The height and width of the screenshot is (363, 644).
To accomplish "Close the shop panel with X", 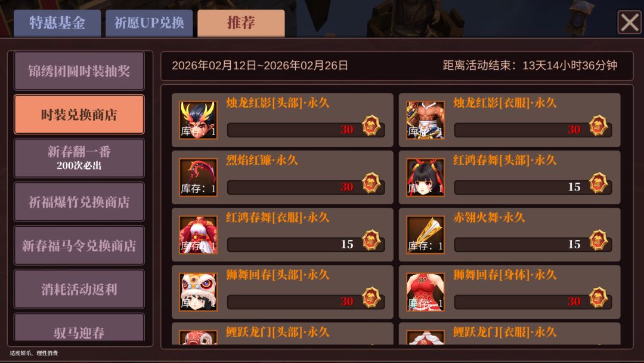I will click(630, 22).
